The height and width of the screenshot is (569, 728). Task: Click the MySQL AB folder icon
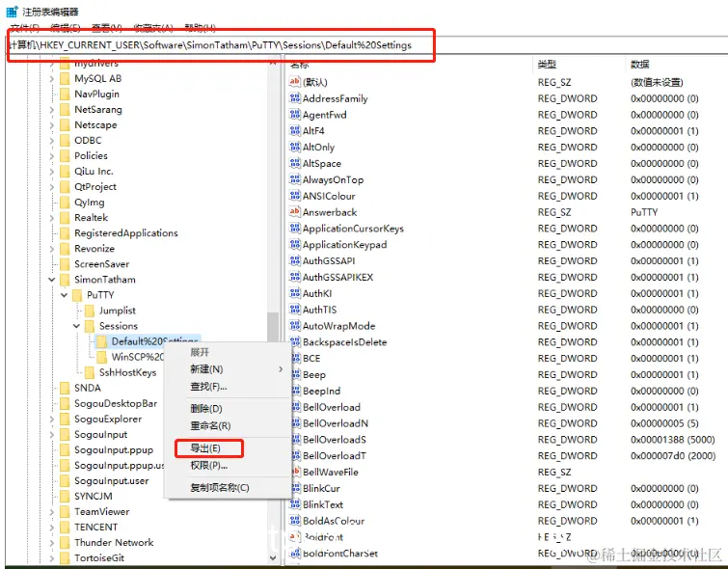pos(65,78)
